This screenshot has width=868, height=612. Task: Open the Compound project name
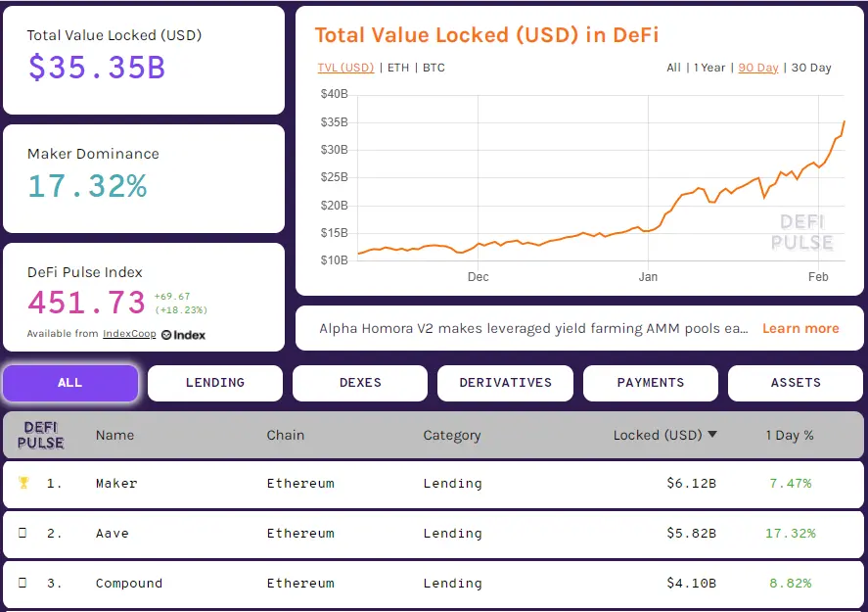[x=129, y=584]
